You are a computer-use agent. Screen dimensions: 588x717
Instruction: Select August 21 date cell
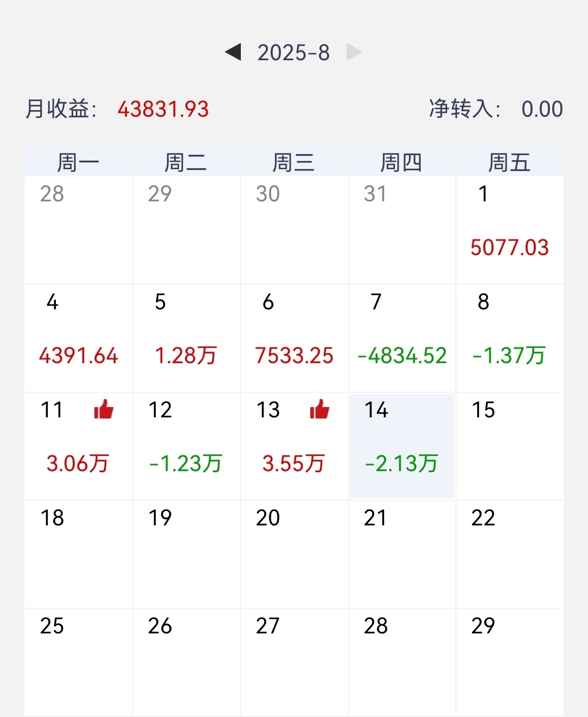coord(402,554)
